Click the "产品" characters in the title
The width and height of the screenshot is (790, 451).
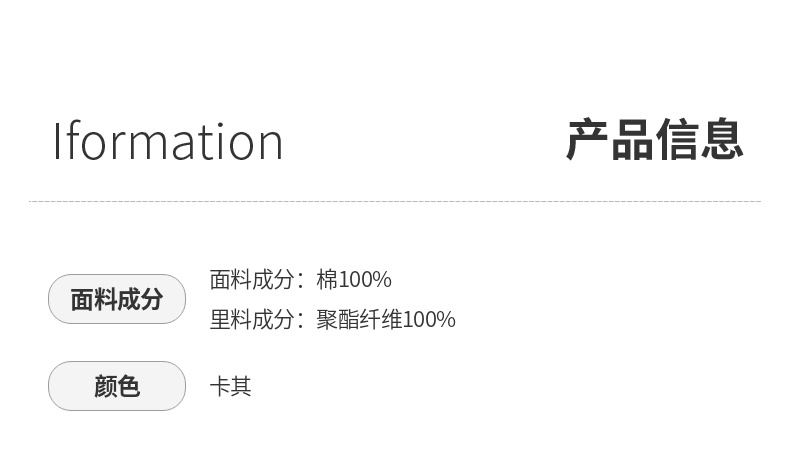tap(610, 140)
